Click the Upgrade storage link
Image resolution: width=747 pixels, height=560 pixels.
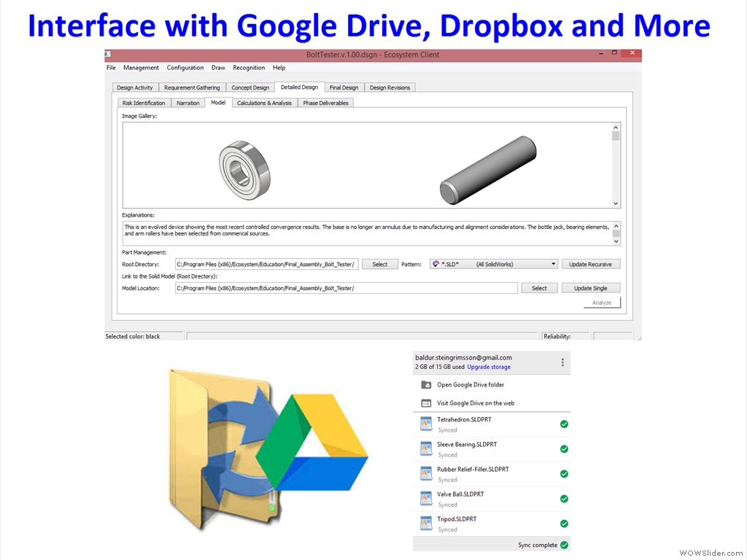[x=489, y=367]
